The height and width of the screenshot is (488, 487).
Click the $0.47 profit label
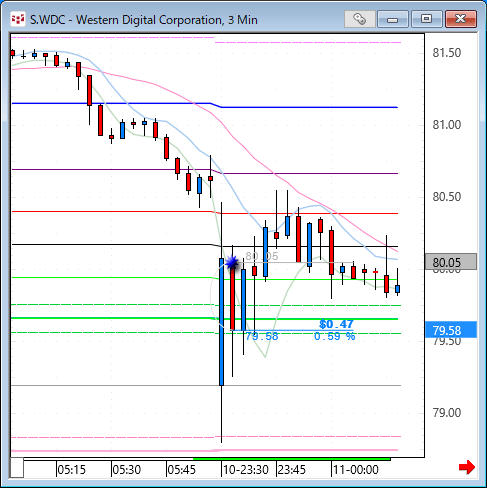(336, 324)
